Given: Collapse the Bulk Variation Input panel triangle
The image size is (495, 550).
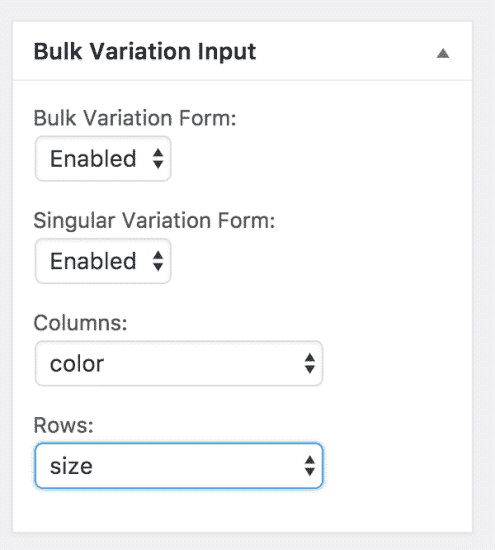Looking at the screenshot, I should (x=443, y=53).
